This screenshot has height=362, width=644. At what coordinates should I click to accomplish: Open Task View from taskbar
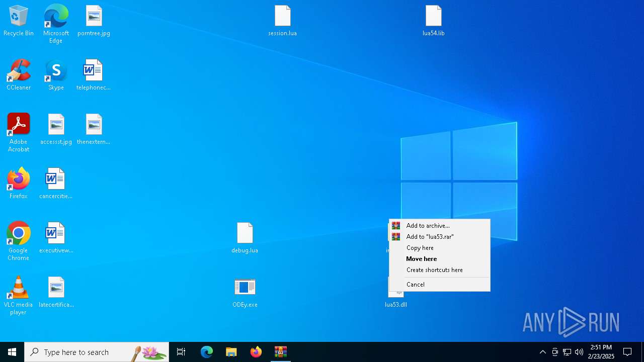pyautogui.click(x=181, y=352)
